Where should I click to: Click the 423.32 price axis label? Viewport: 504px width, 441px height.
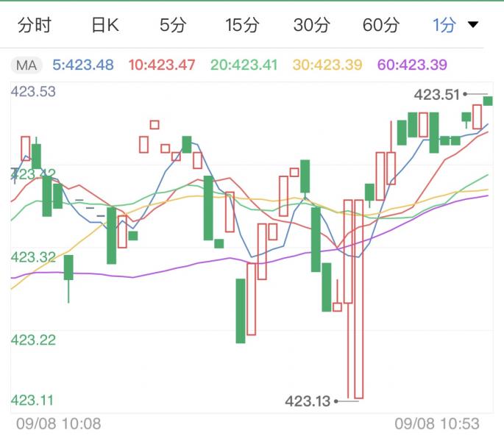click(x=34, y=257)
